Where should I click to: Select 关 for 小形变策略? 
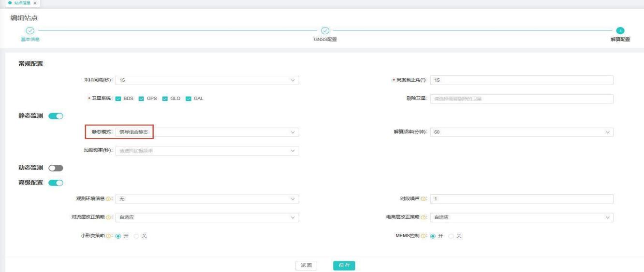[x=136, y=236]
